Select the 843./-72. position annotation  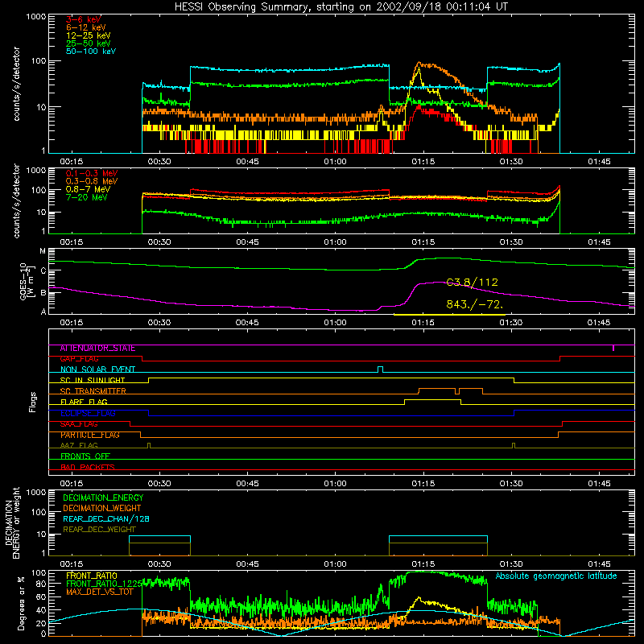(474, 304)
